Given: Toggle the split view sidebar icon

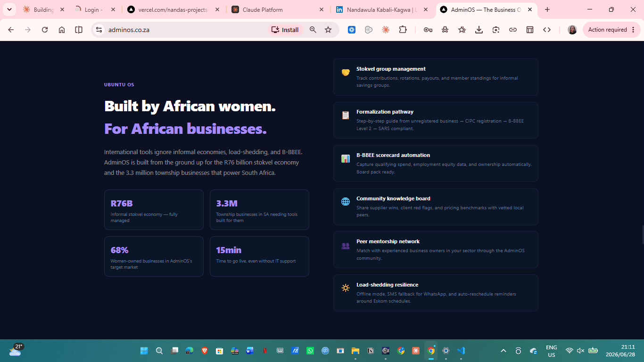Looking at the screenshot, I should (x=79, y=30).
